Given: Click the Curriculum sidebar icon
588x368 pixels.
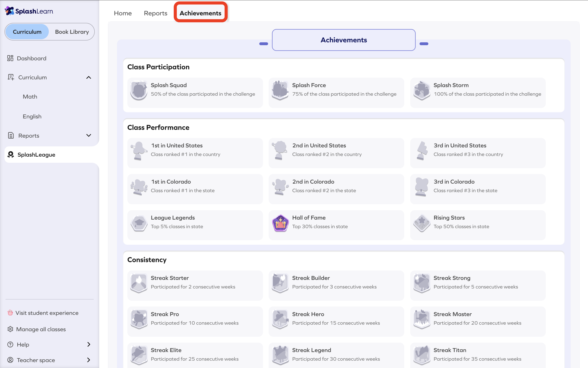Looking at the screenshot, I should 11,77.
